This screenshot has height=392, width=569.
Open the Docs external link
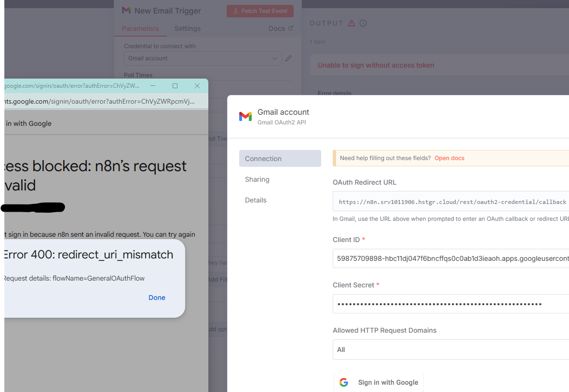[281, 28]
